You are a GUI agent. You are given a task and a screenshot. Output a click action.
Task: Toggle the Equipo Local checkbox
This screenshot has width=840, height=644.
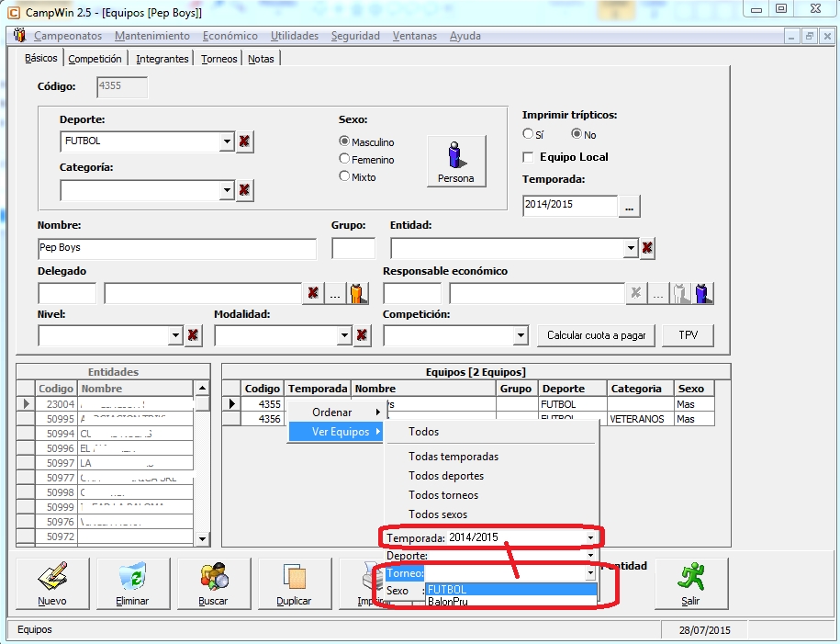click(x=528, y=157)
